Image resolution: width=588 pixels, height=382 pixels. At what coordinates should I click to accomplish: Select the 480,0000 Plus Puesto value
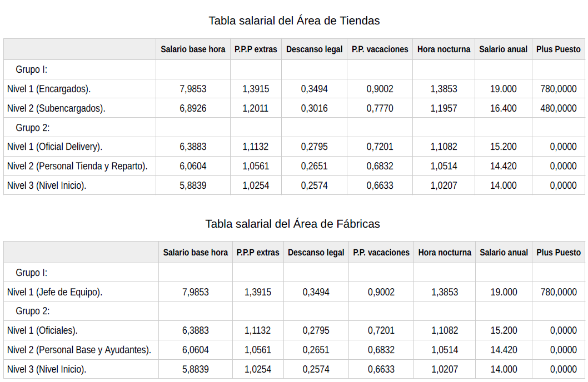(x=558, y=108)
